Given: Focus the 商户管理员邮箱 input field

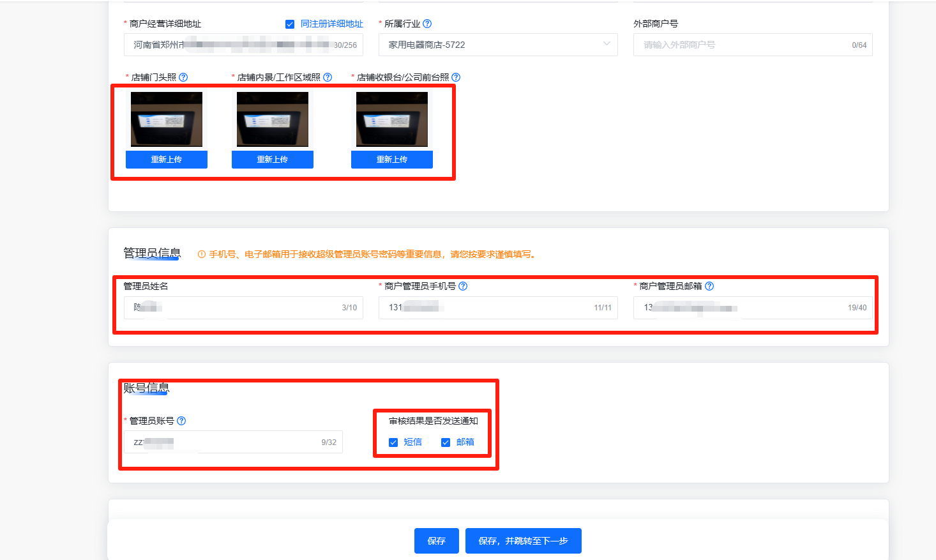Looking at the screenshot, I should (x=753, y=308).
